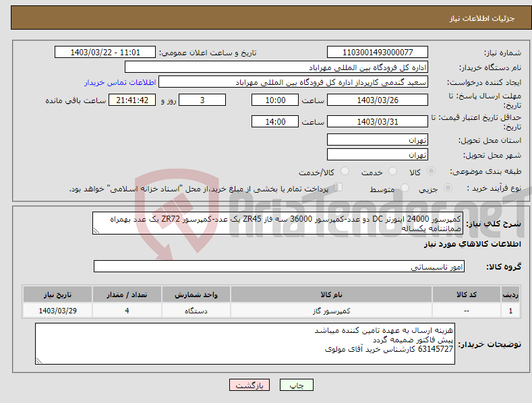Click the دستگاه unit cell
Image resolution: width=532 pixels, height=403 pixels.
click(196, 311)
